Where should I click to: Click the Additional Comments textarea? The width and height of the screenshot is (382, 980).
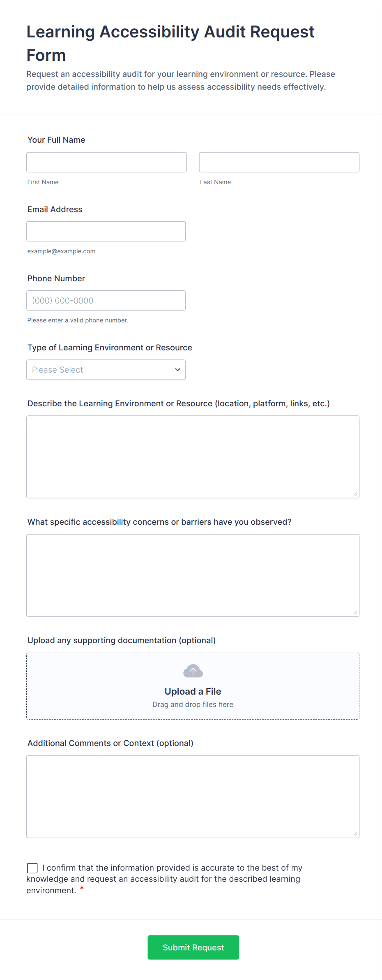[193, 797]
